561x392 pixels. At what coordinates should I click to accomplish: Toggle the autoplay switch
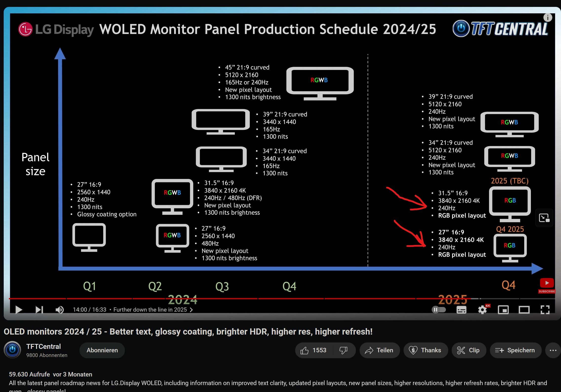click(439, 310)
